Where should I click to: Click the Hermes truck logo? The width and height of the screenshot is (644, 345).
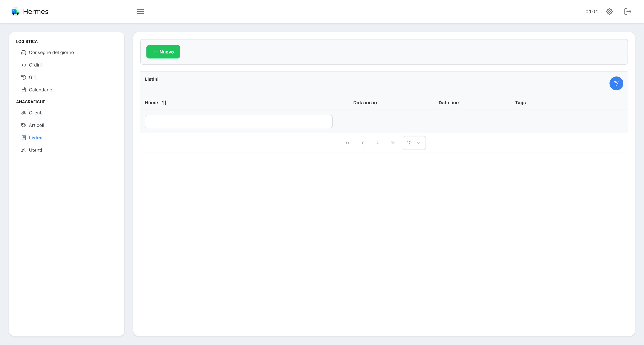tap(15, 11)
